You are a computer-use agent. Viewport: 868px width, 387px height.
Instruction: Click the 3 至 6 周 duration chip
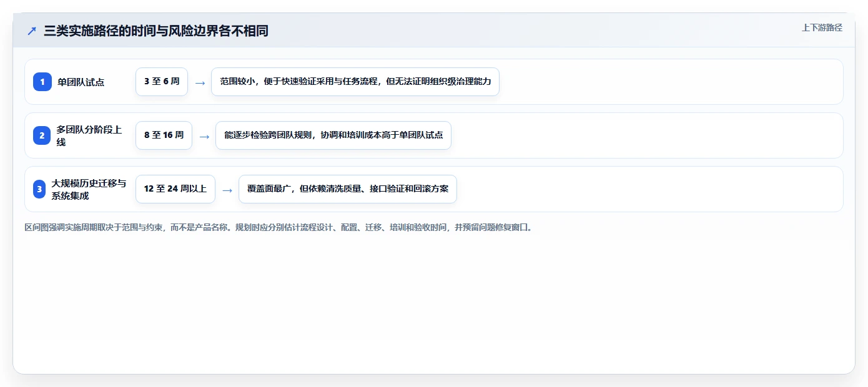point(162,82)
